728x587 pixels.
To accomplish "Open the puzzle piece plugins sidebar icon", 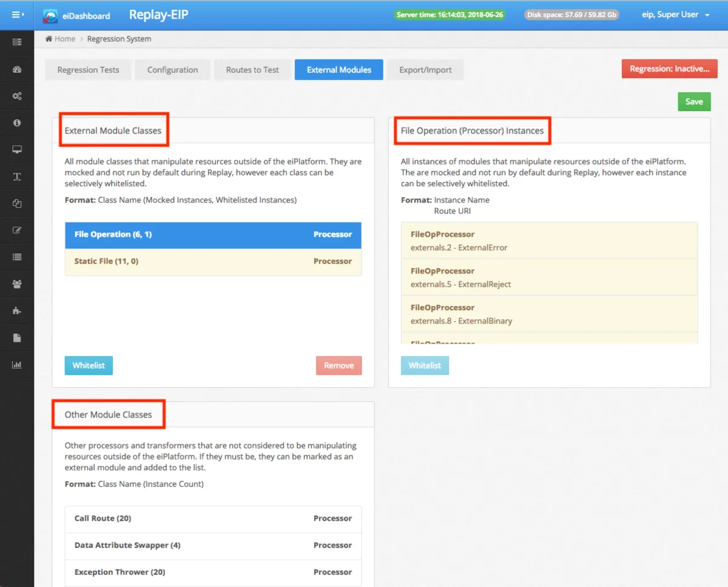I will point(17,311).
